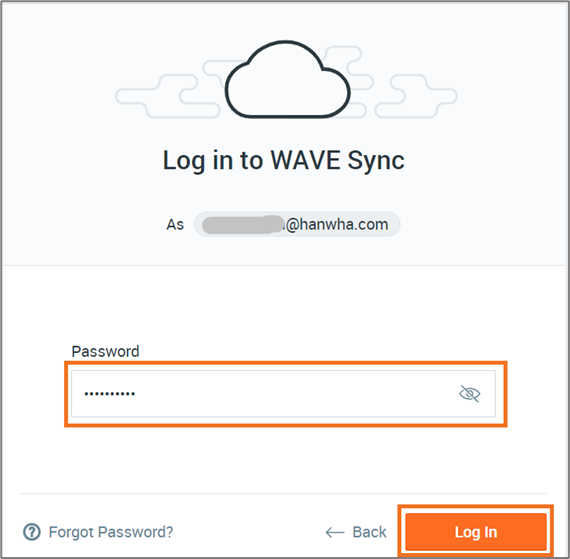Click the left arrow icon beside Back
This screenshot has width=570, height=559.
pyautogui.click(x=335, y=533)
